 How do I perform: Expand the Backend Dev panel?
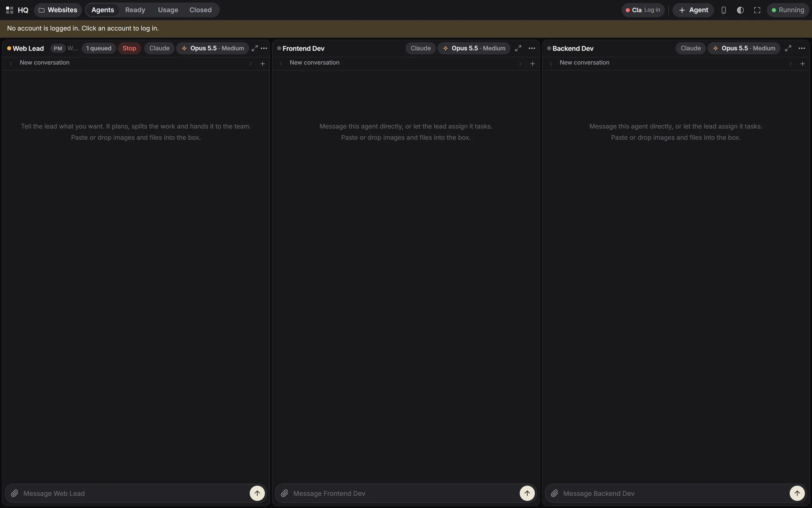(x=788, y=48)
